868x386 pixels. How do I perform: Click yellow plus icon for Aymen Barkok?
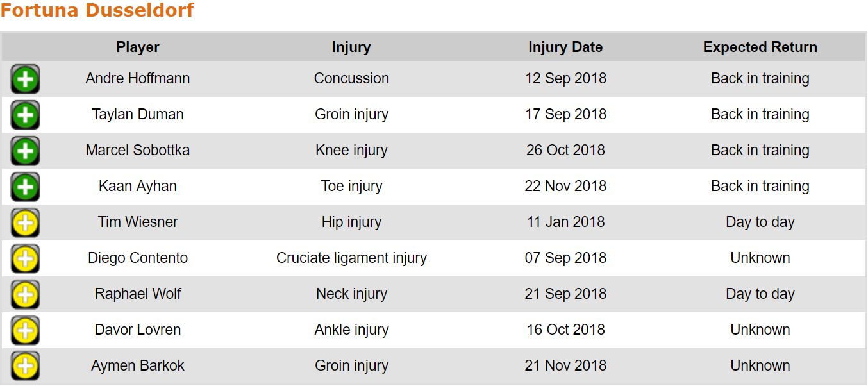coord(25,367)
